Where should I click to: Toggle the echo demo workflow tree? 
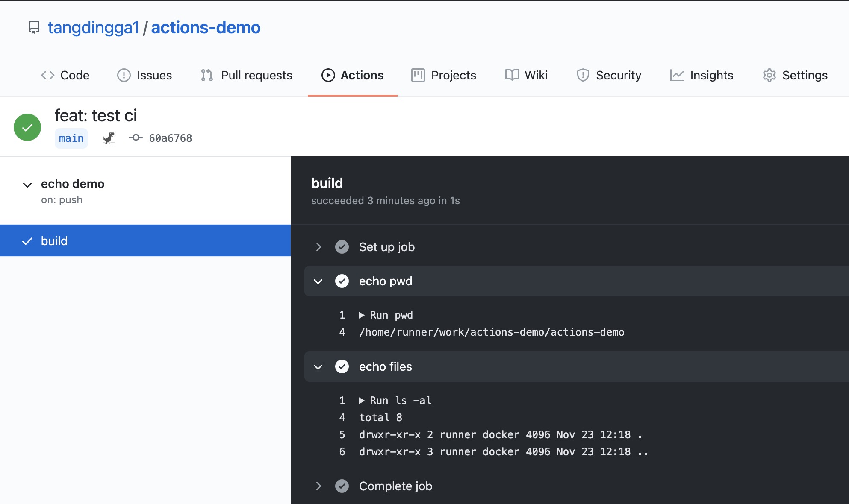click(27, 184)
